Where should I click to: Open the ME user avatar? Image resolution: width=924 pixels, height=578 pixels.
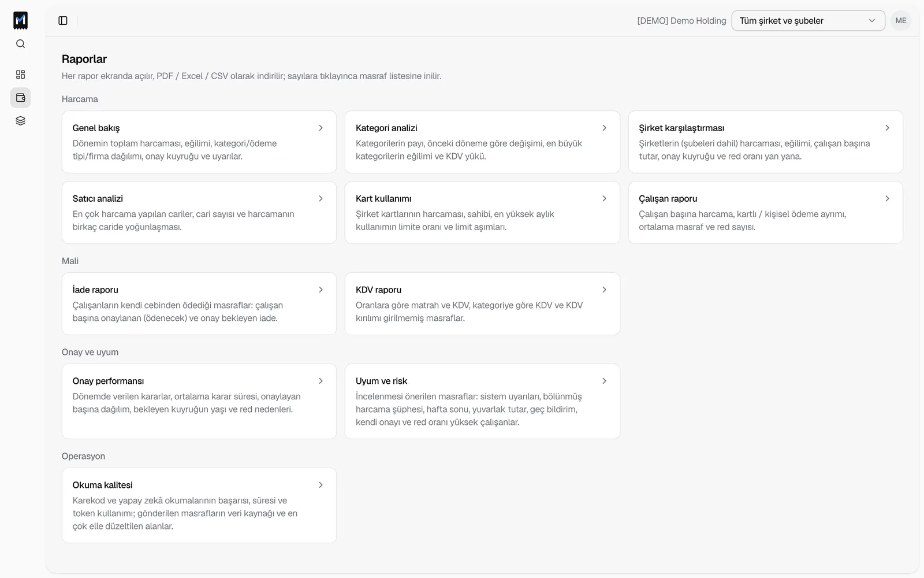pos(901,21)
